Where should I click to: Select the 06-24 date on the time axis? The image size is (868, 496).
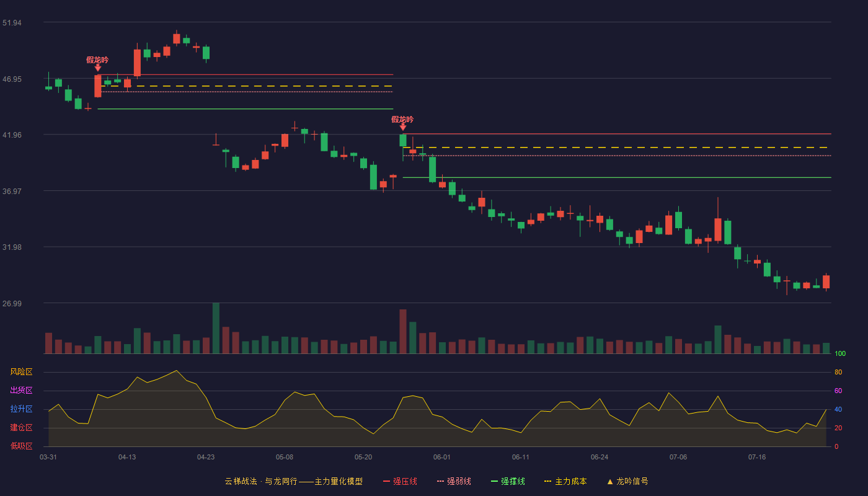(600, 457)
